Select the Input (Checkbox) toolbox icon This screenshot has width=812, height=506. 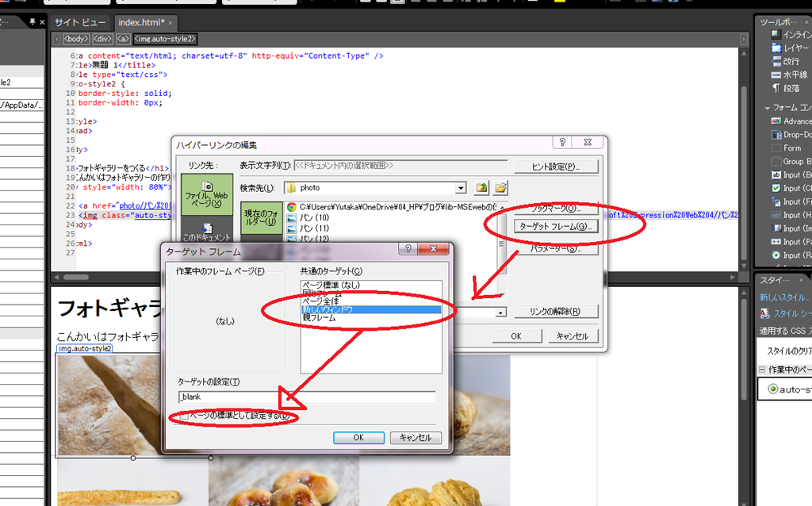tap(776, 189)
